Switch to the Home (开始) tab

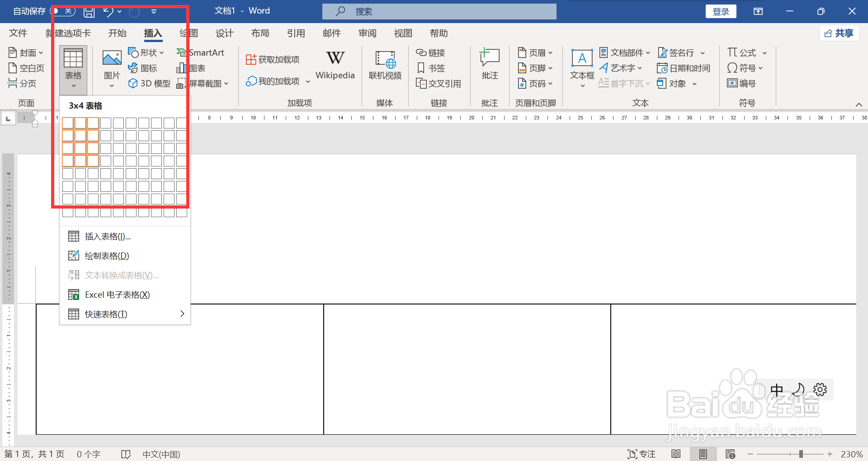pyautogui.click(x=118, y=33)
